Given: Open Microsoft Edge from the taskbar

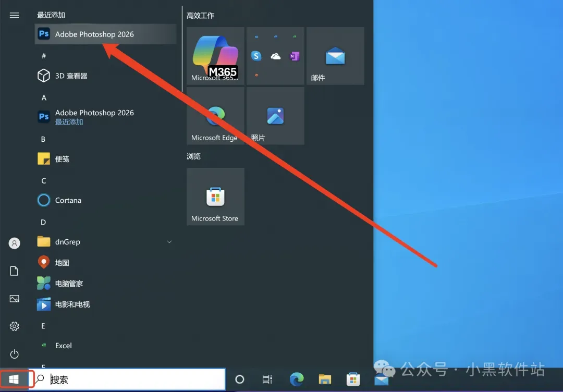Looking at the screenshot, I should coord(297,379).
